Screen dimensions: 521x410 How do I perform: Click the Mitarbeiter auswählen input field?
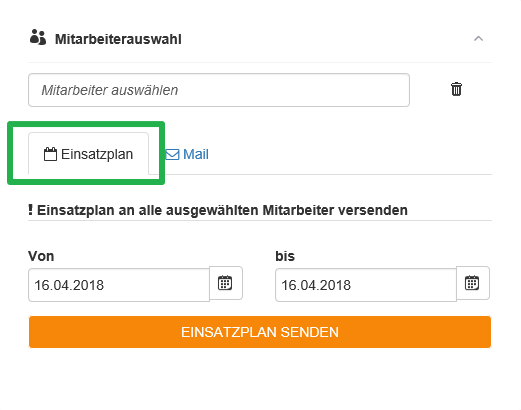pos(219,90)
